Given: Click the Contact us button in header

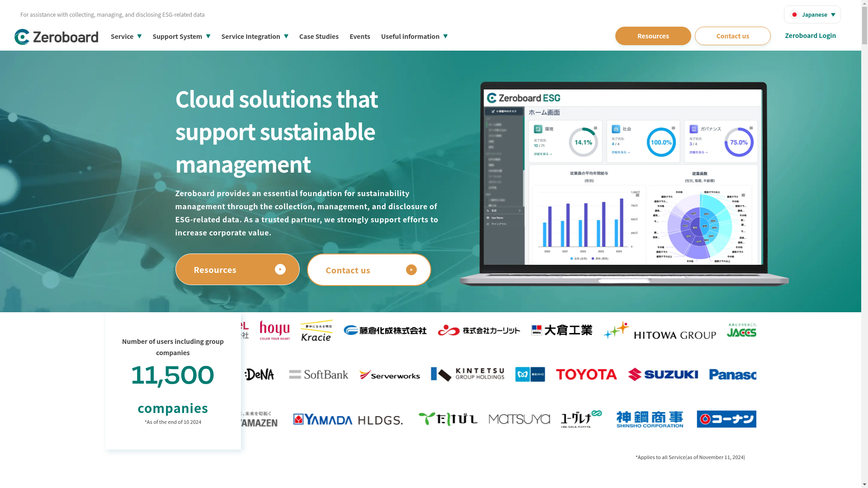Looking at the screenshot, I should [x=732, y=36].
